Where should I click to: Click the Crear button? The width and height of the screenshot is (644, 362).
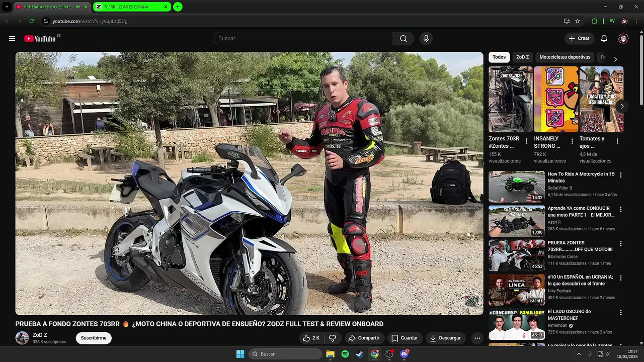pos(579,39)
